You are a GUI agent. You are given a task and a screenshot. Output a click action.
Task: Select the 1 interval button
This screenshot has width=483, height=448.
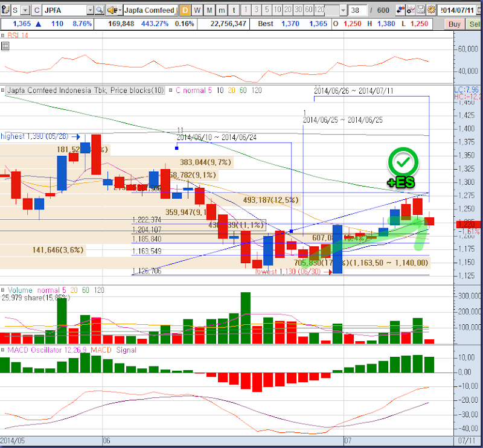pyautogui.click(x=246, y=10)
